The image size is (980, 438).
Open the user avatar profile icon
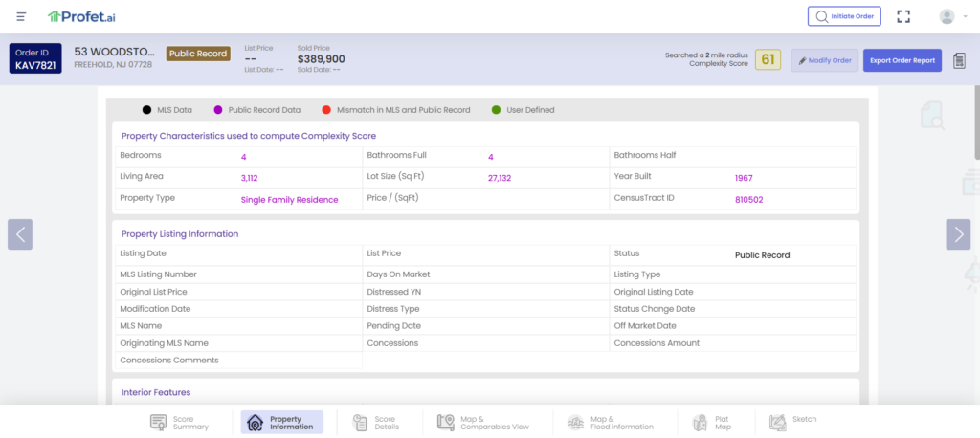click(947, 16)
